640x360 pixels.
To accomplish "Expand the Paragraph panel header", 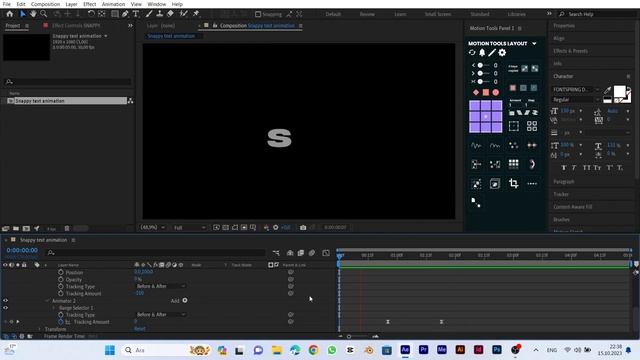I will click(x=564, y=182).
